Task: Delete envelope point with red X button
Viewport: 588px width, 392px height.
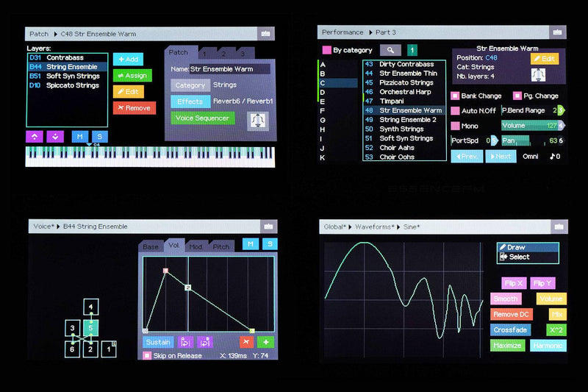Action: coord(247,342)
